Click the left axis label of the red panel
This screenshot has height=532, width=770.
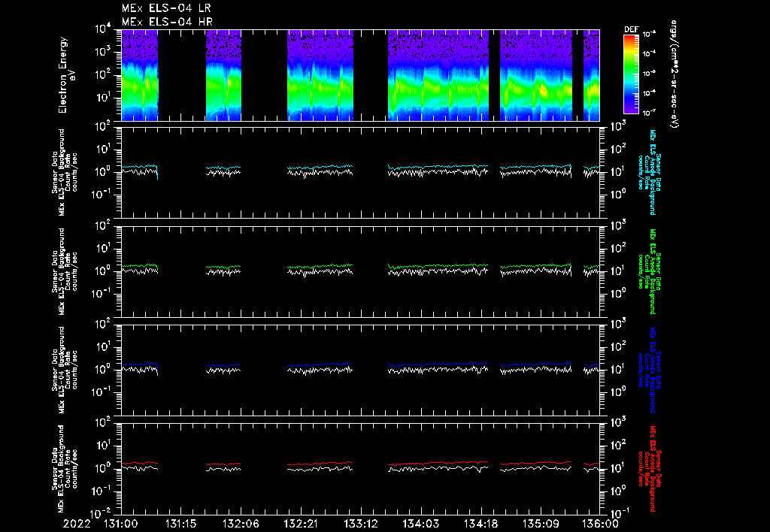[65, 469]
